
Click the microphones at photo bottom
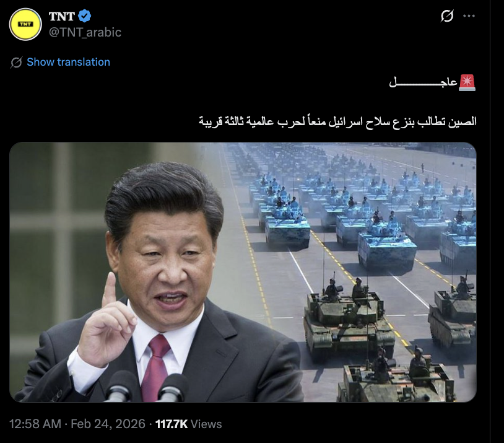pyautogui.click(x=146, y=387)
